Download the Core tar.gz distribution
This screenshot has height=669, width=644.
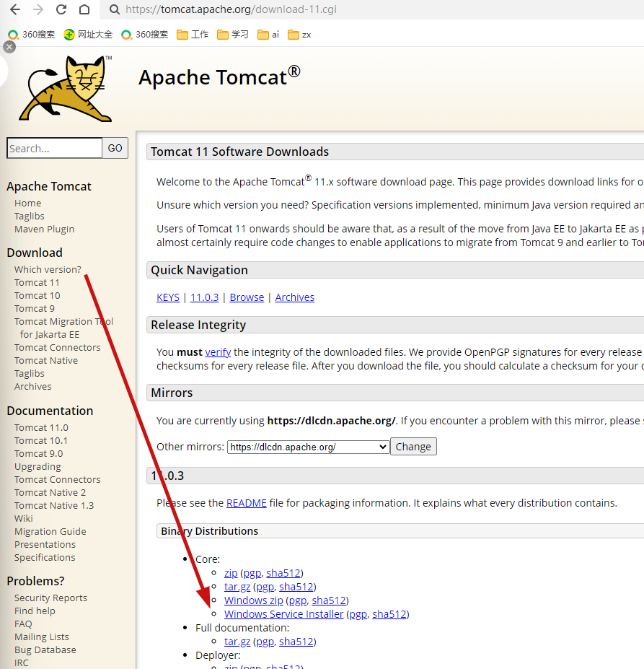(237, 587)
